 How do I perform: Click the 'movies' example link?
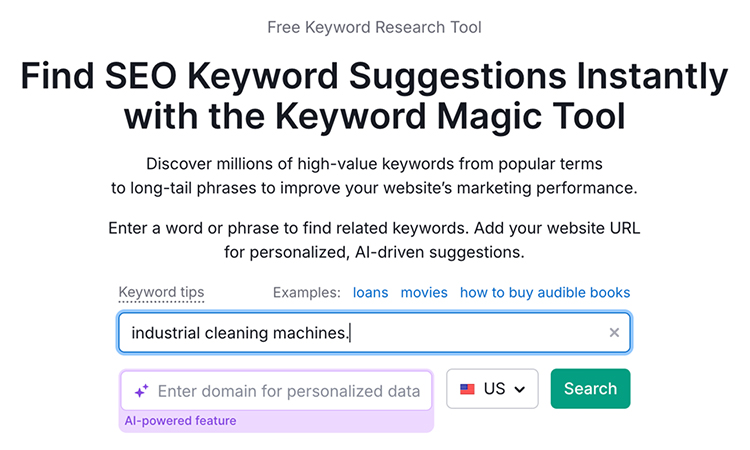[x=424, y=293]
